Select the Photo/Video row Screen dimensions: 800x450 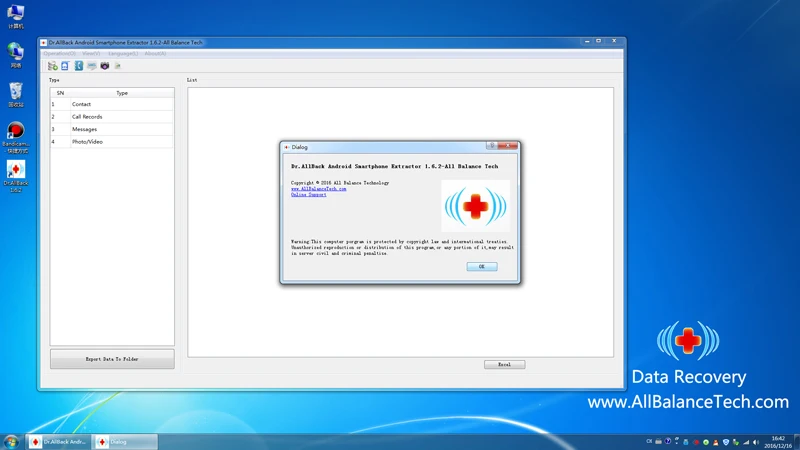112,142
